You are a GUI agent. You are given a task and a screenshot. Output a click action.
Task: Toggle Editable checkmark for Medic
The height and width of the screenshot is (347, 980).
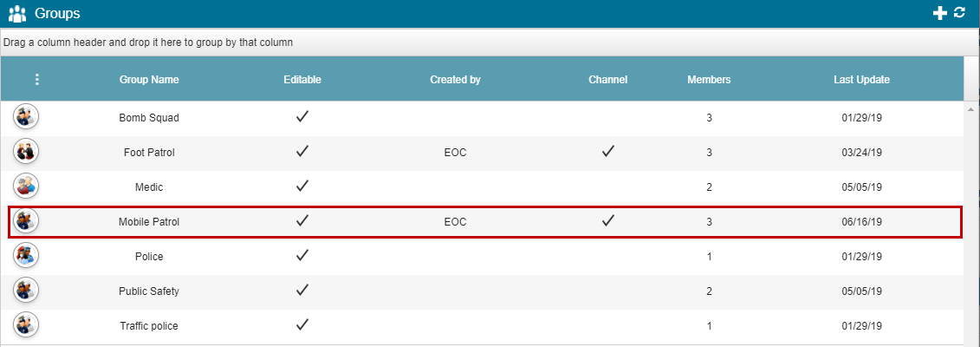(x=302, y=186)
